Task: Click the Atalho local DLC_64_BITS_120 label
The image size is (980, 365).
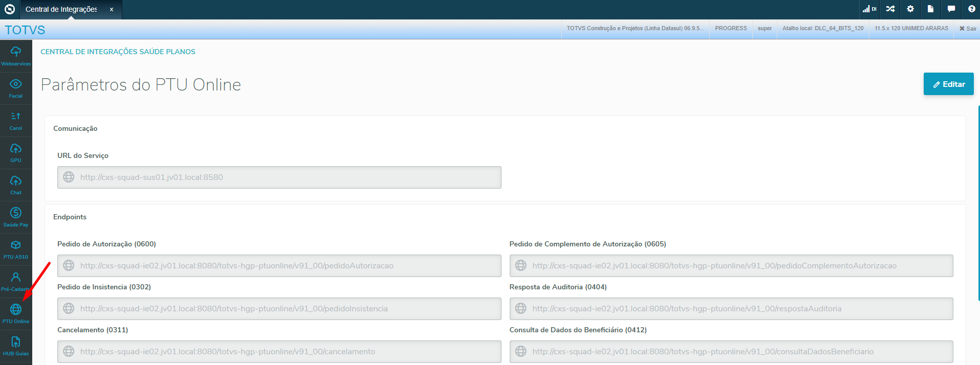Action: click(x=823, y=29)
